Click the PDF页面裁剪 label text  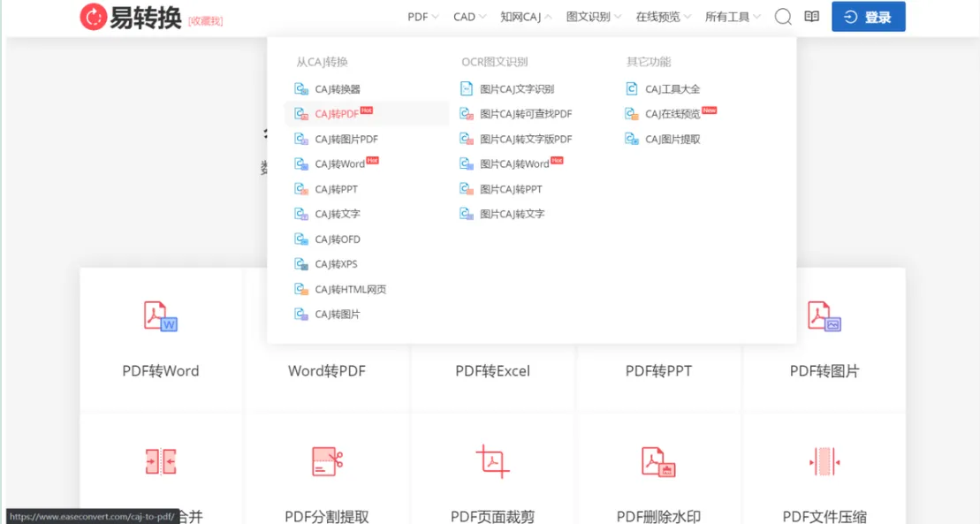tap(492, 517)
